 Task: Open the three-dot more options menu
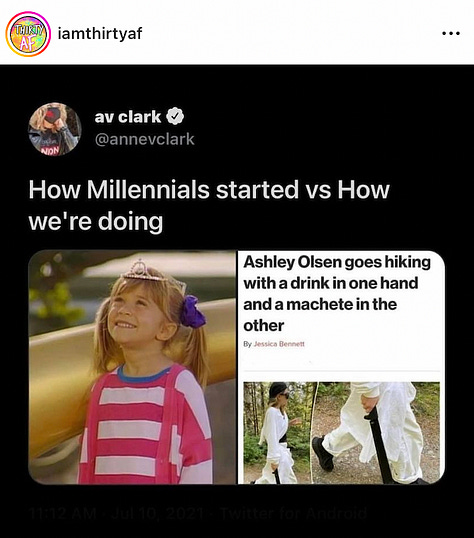(x=451, y=34)
